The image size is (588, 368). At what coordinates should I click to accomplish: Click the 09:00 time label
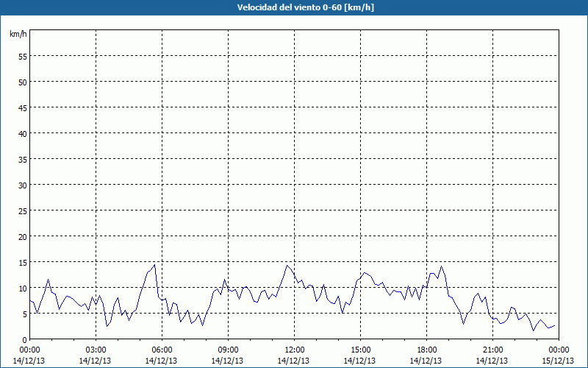pyautogui.click(x=228, y=350)
